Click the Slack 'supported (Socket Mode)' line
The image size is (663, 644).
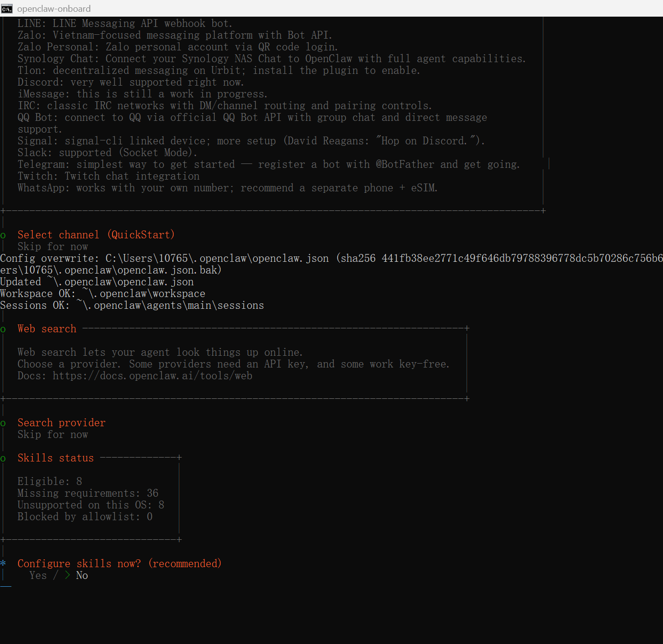click(x=108, y=153)
